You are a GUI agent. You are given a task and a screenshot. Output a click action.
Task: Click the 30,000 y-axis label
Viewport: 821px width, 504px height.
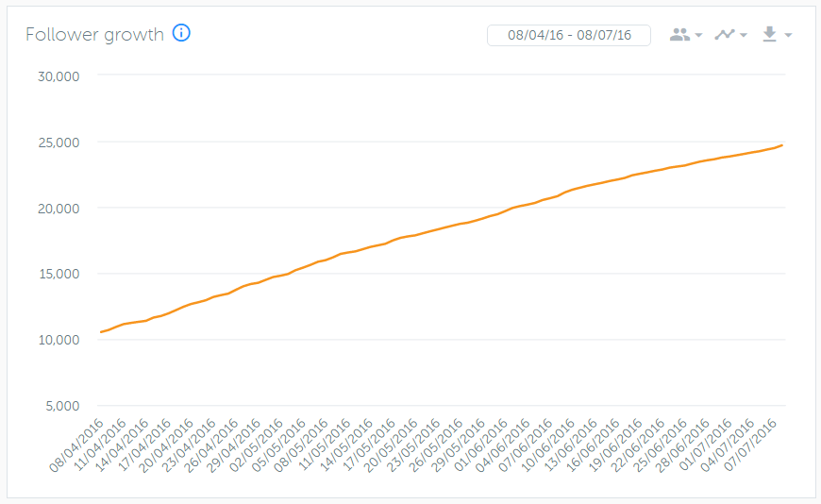pos(59,76)
